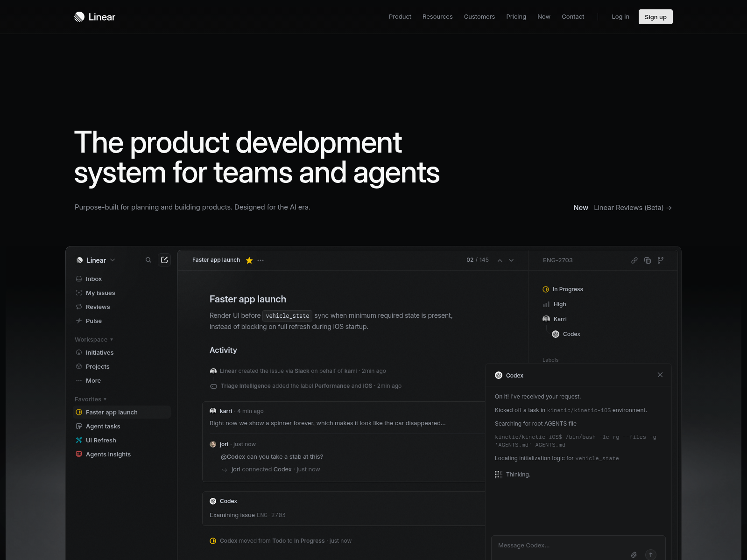The image size is (747, 560).
Task: Click the compose new issue icon
Action: point(164,260)
